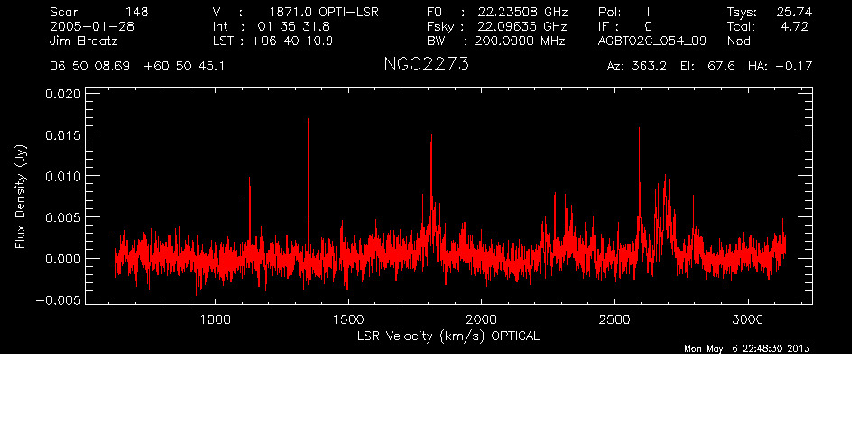The image size is (868, 442).
Task: Click observer name Jim Braatz
Action: pos(84,41)
